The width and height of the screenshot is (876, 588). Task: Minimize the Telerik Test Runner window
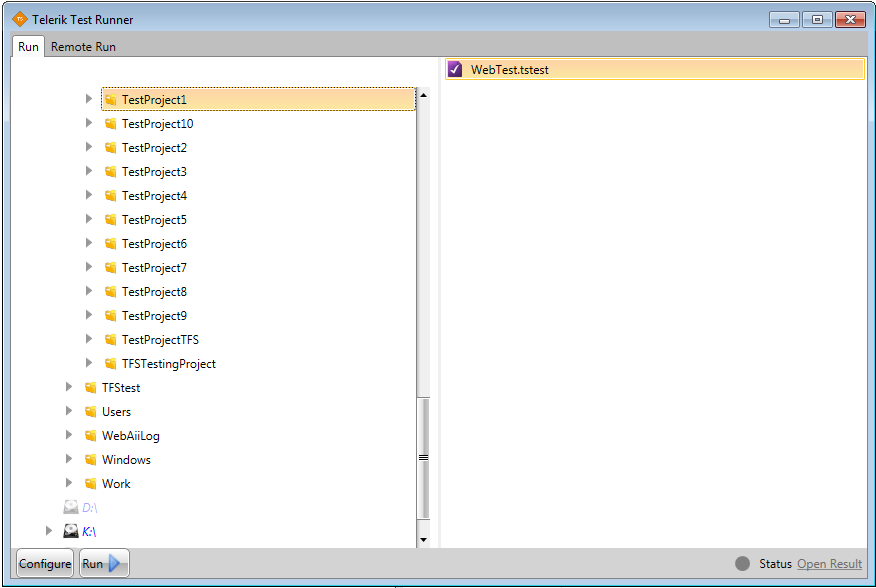784,20
